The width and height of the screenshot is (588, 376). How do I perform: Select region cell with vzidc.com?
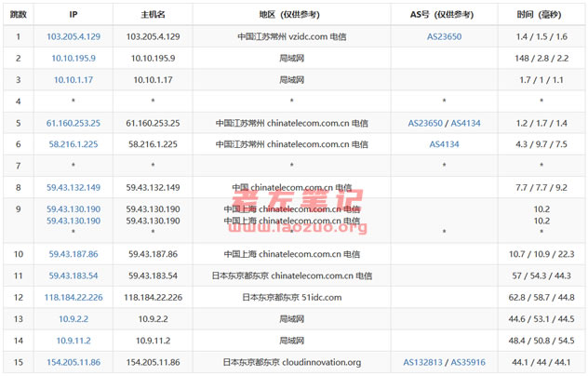click(x=292, y=37)
